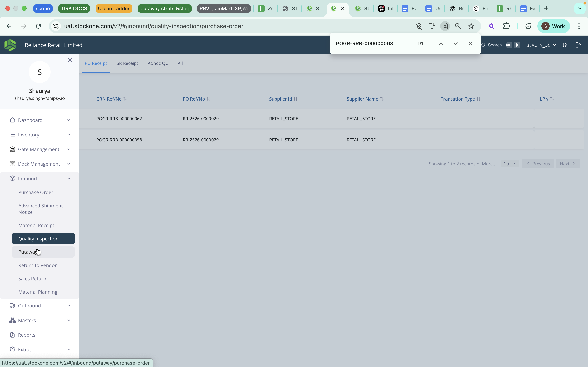588x367 pixels.
Task: Close the sidebar with X icon
Action: [x=70, y=60]
